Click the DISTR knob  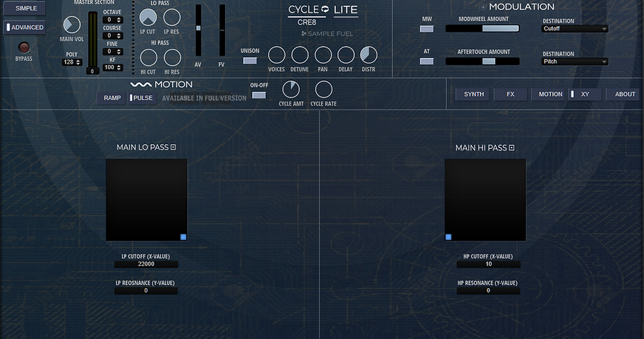[368, 54]
